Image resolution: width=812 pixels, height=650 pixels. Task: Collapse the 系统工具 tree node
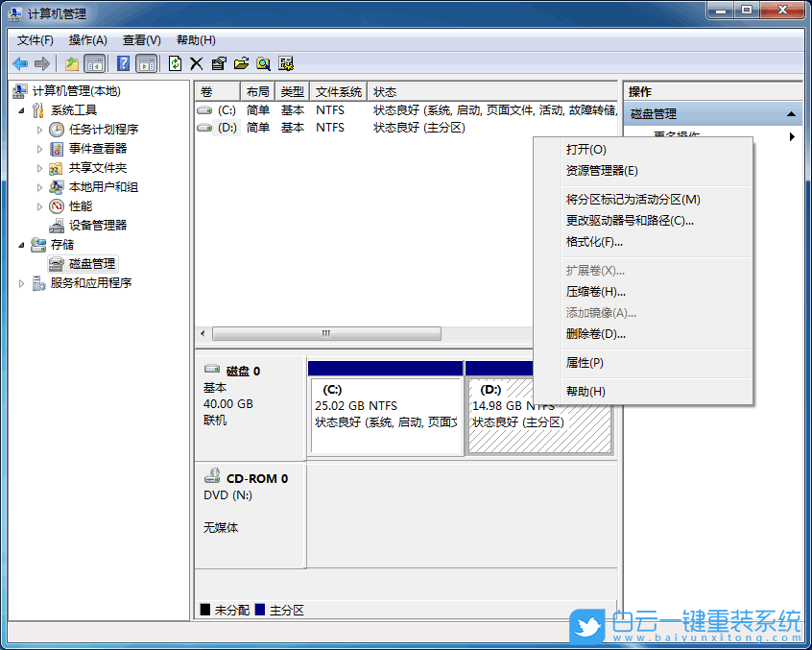[x=21, y=109]
